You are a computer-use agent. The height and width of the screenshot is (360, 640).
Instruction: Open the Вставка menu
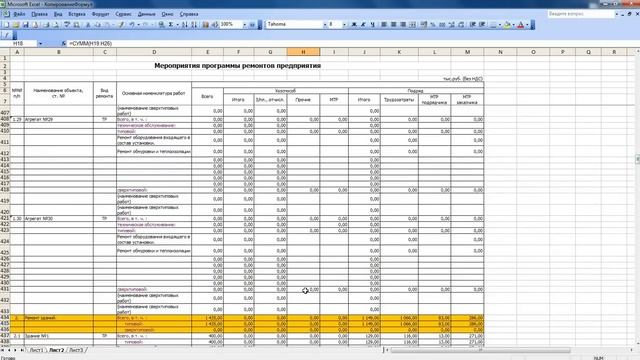(x=77, y=14)
